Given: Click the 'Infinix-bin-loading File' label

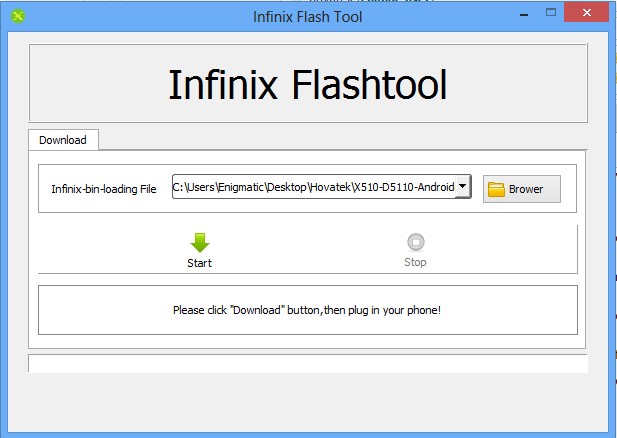Looking at the screenshot, I should [x=104, y=189].
